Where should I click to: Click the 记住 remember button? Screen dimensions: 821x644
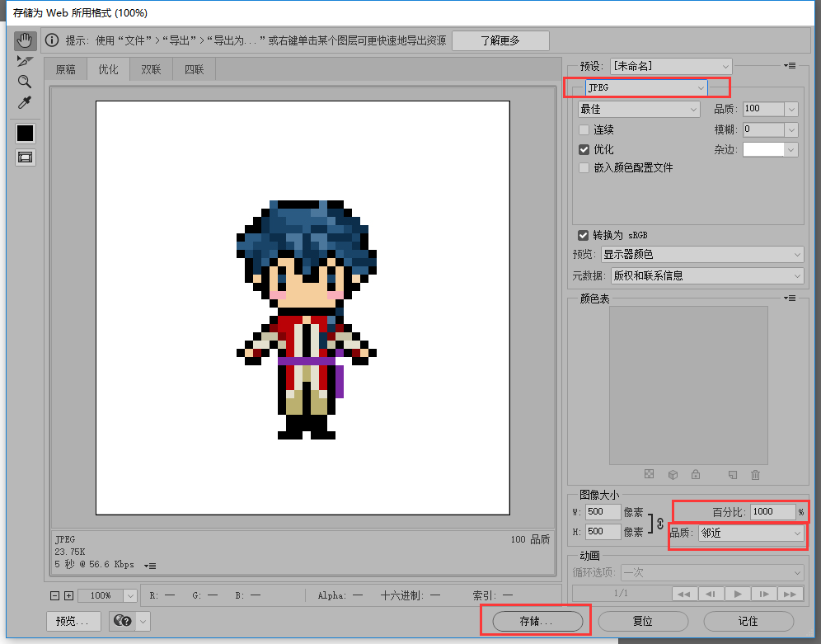click(748, 621)
